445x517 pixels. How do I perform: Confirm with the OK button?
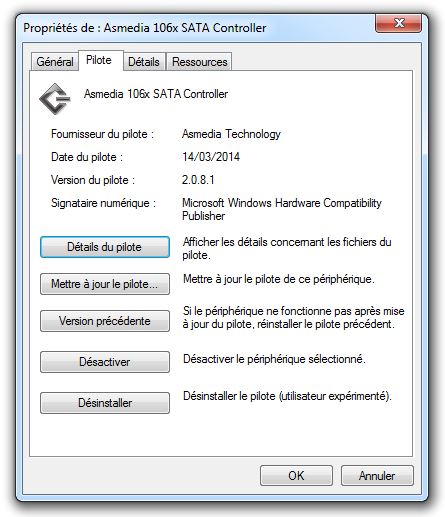coord(296,476)
